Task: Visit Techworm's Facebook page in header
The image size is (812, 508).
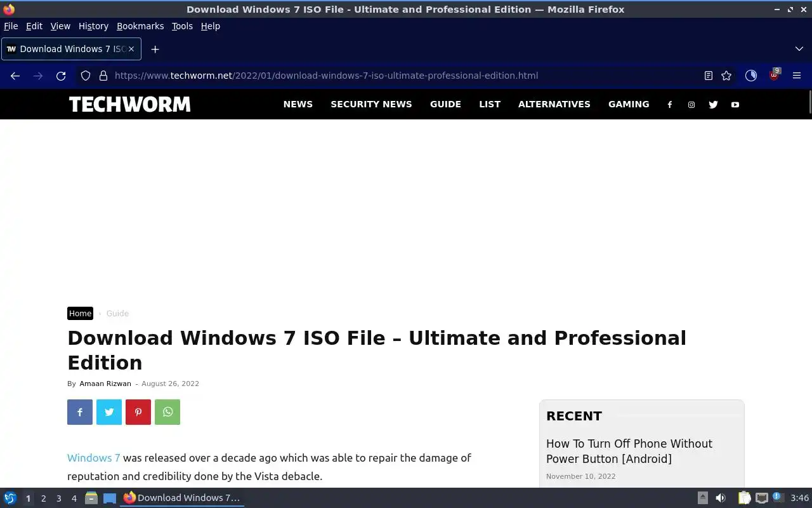Action: [x=670, y=105]
